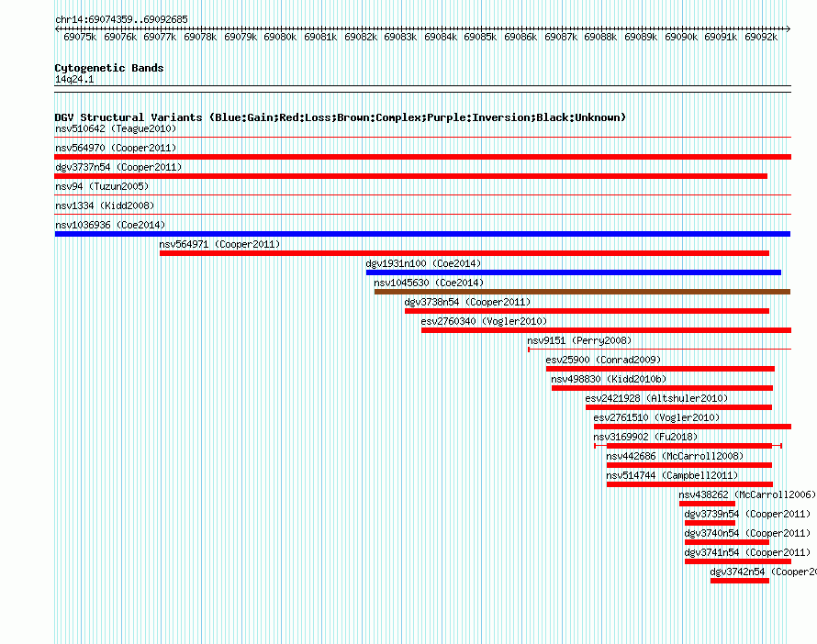Select the nsv442686 (McCarroll2008) label
The width and height of the screenshot is (817, 644).
tap(674, 456)
